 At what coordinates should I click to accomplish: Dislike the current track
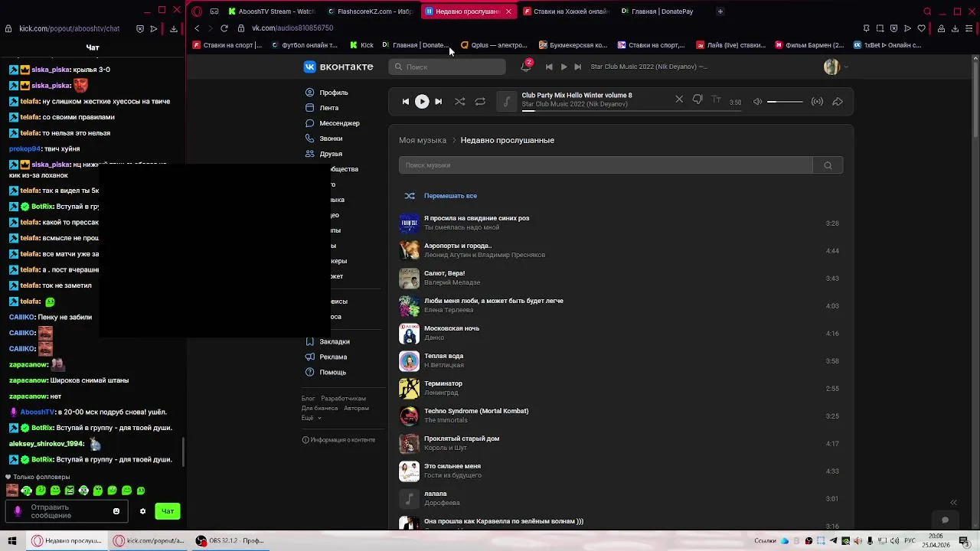(697, 99)
